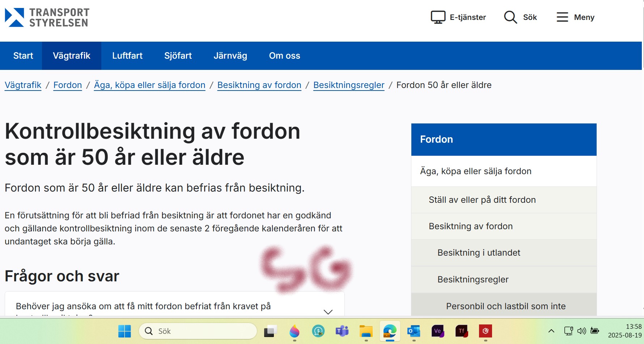Click the Fordon breadcrumb link
This screenshot has height=344, width=644.
68,85
